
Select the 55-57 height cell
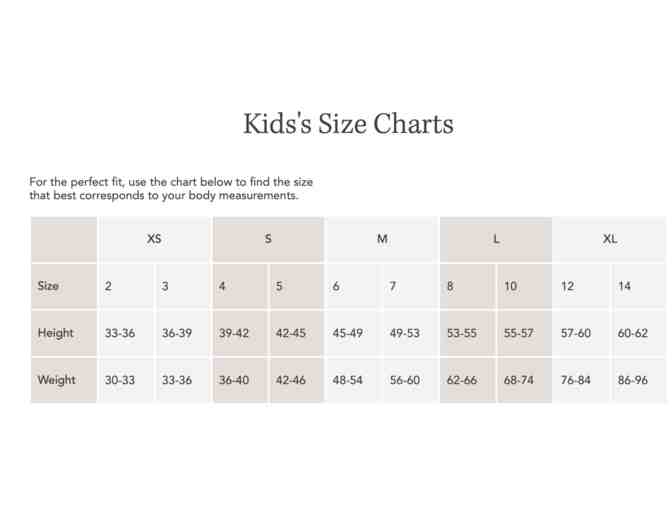coord(519,333)
